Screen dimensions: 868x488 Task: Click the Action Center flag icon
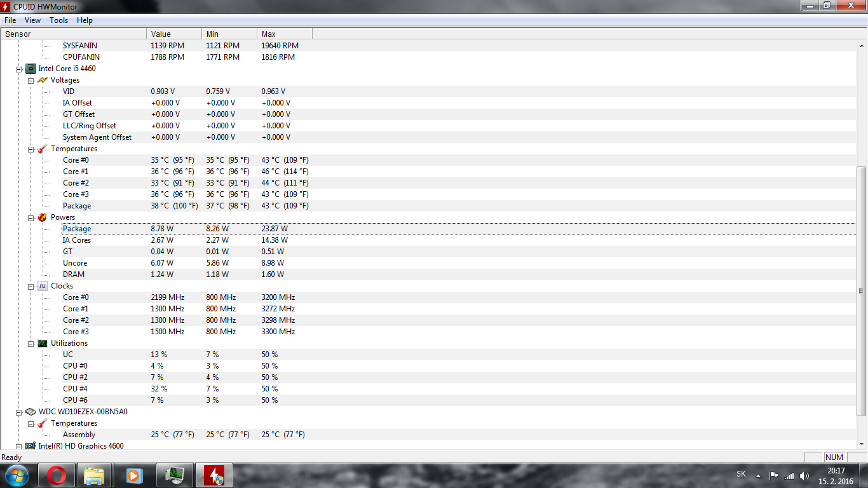pos(774,475)
